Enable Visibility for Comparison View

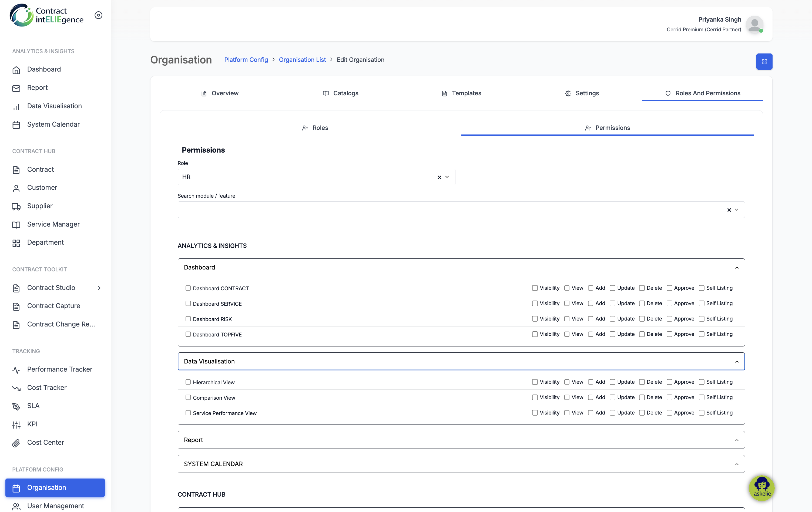coord(535,398)
